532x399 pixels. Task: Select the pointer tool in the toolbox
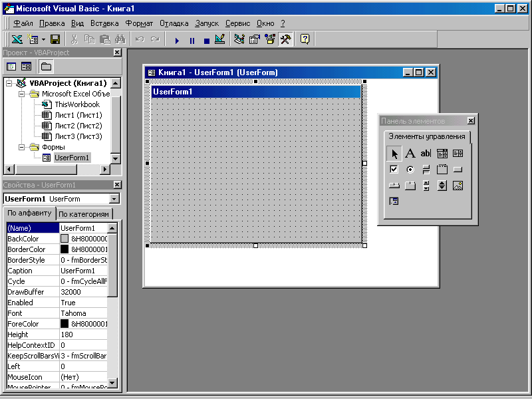click(394, 154)
